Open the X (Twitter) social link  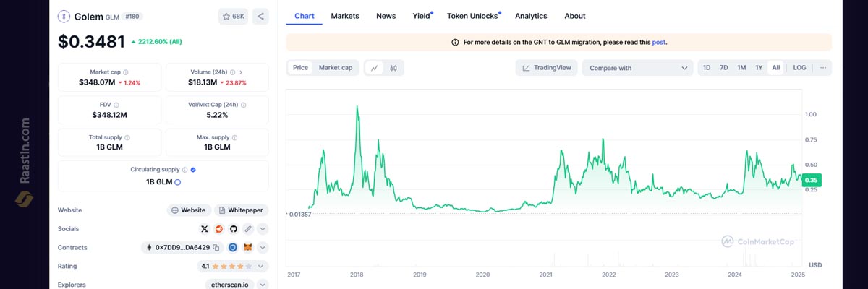click(205, 229)
